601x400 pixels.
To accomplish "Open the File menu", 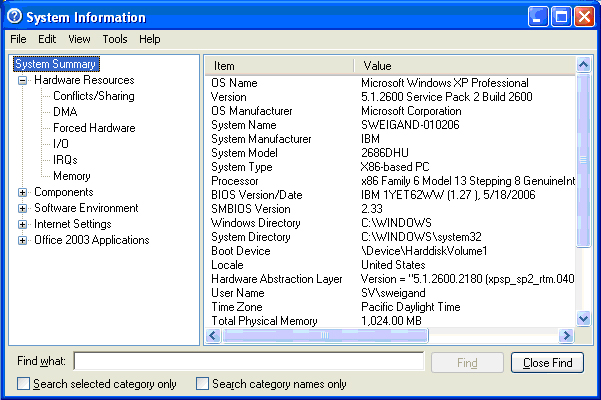I will (18, 39).
